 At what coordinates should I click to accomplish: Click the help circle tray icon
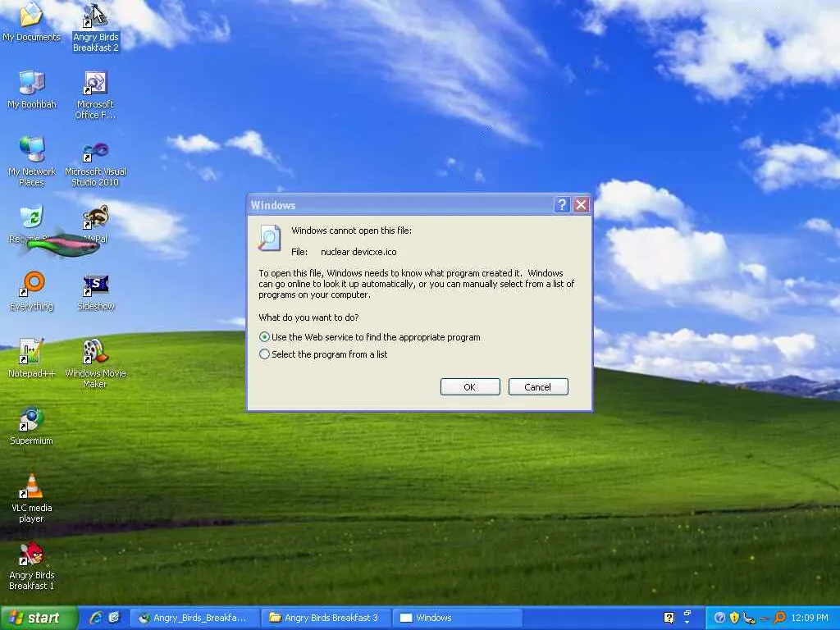(720, 618)
